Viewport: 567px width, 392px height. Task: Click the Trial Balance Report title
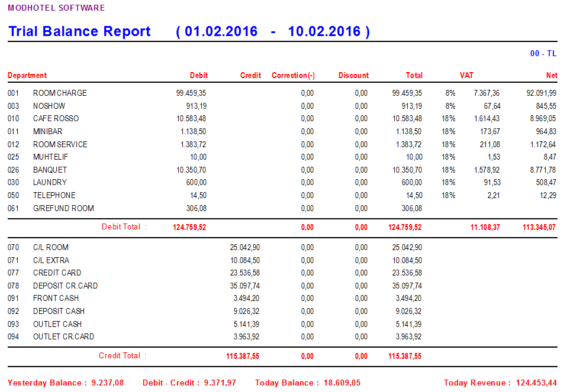coord(79,32)
